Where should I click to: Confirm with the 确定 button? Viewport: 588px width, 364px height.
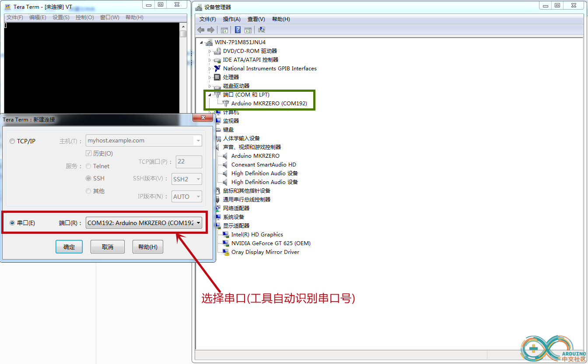[69, 247]
